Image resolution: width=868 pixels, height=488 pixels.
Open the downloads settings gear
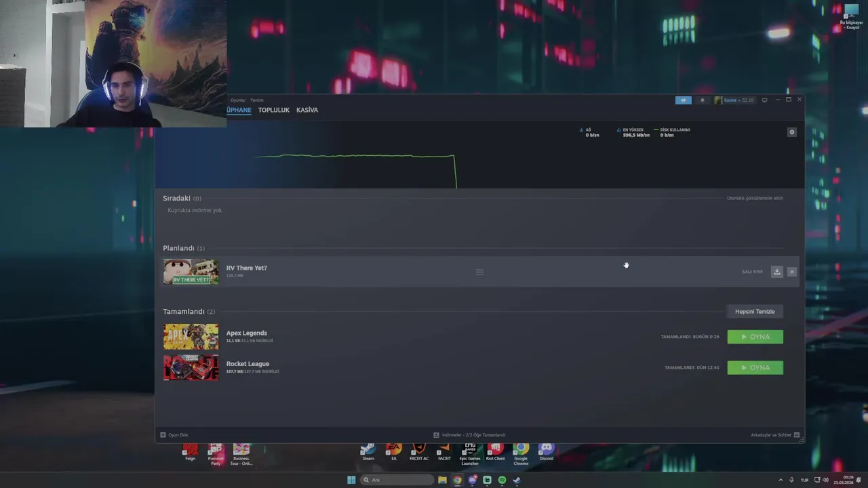tap(791, 132)
